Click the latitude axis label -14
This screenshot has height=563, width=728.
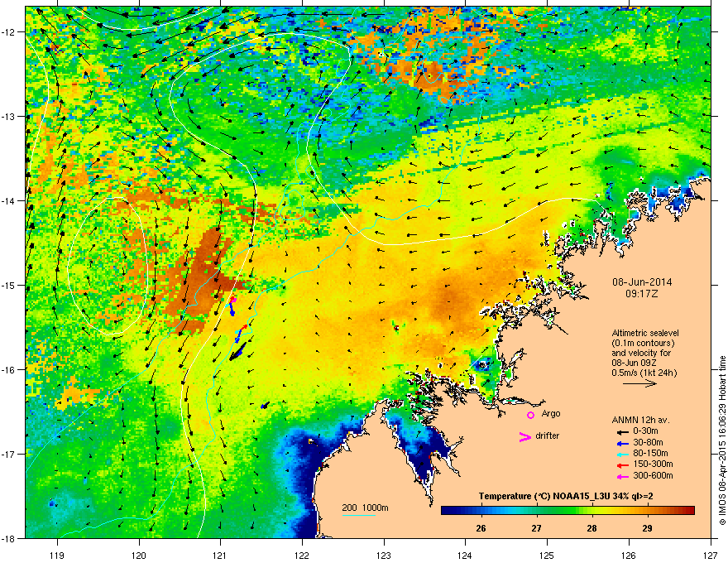(8, 200)
